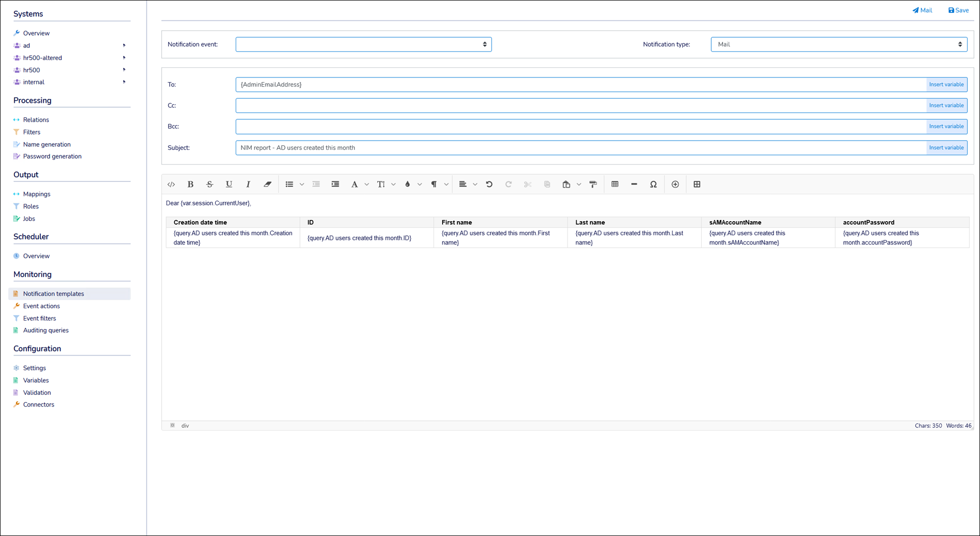Click the undo icon
Screen dimensions: 980x536
[x=489, y=184]
